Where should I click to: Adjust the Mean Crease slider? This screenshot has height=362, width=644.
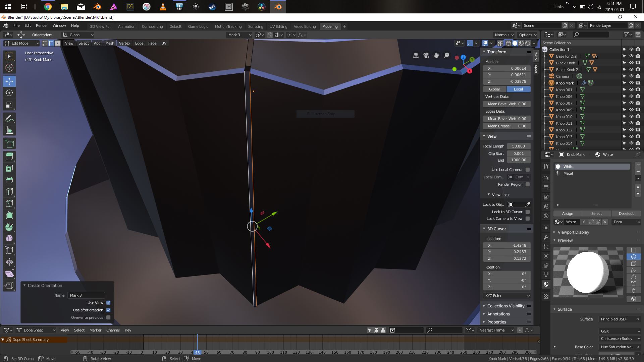[507, 126]
